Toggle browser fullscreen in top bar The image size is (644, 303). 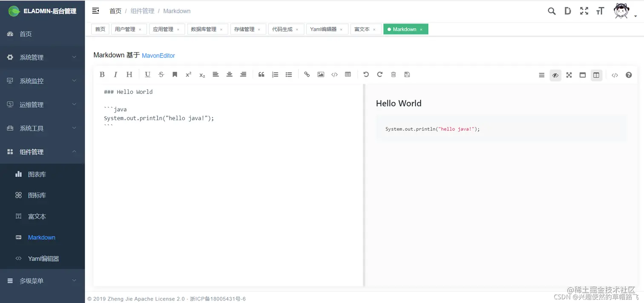[x=584, y=11]
